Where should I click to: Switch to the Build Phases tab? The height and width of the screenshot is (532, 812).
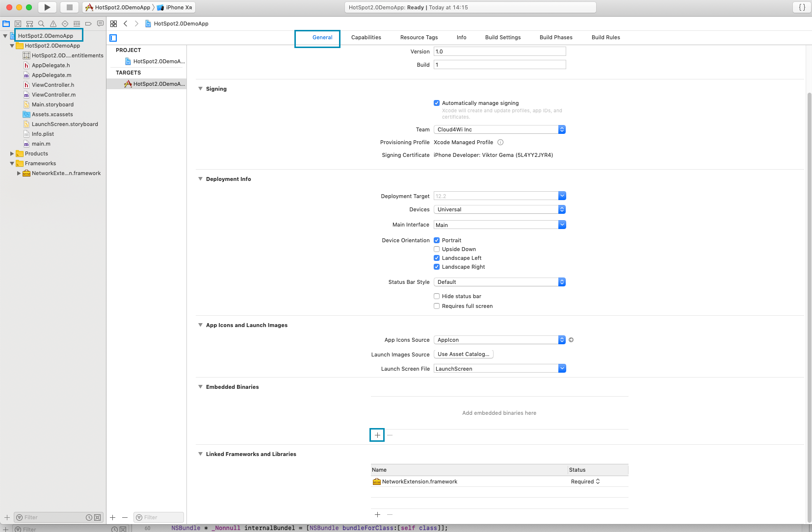coord(556,37)
